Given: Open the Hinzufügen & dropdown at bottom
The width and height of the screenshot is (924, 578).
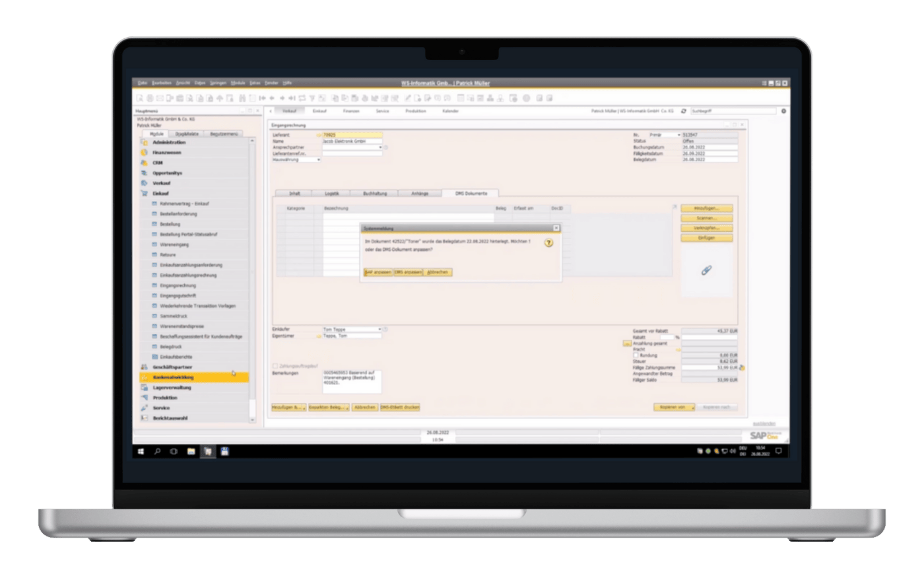Looking at the screenshot, I should (288, 408).
